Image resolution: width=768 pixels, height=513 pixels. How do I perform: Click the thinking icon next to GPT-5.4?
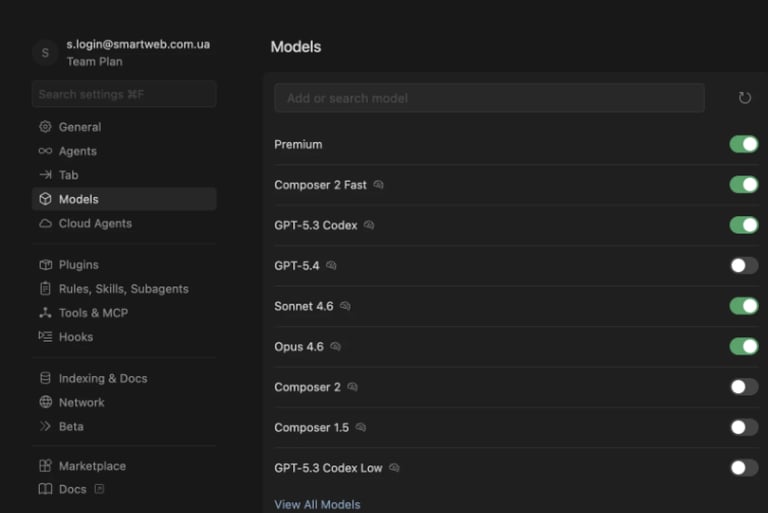click(331, 266)
